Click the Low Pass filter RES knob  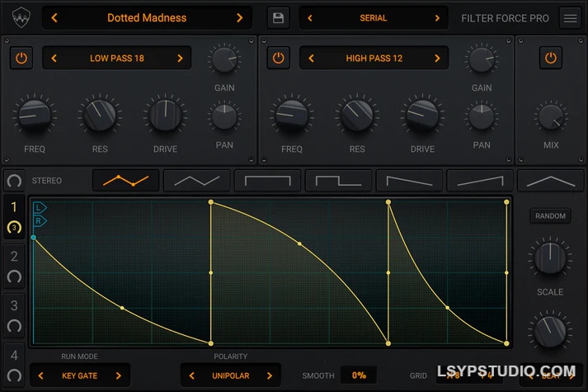pyautogui.click(x=100, y=116)
